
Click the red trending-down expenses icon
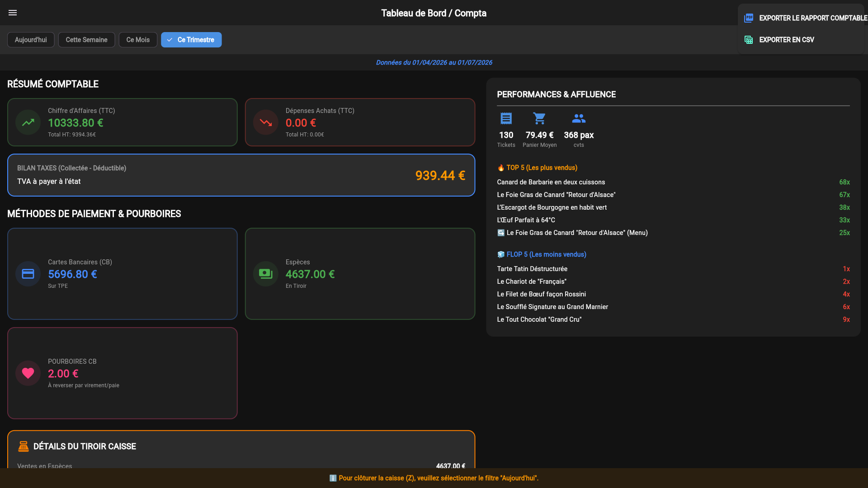point(266,122)
